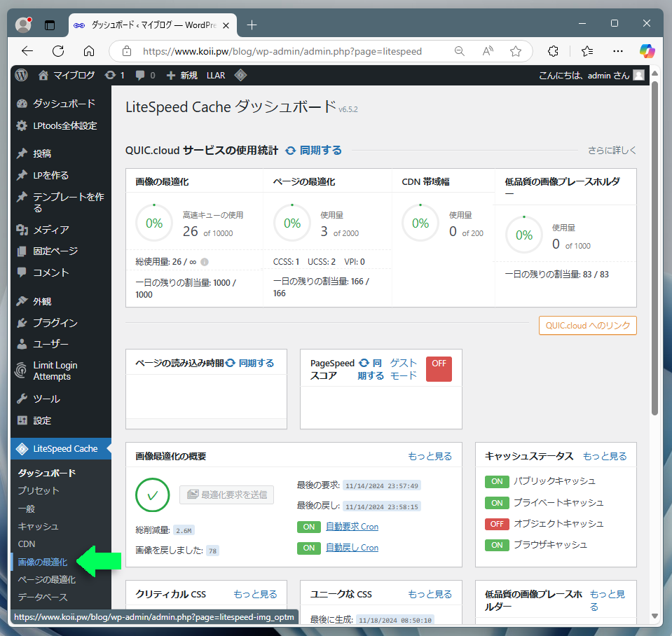The image size is (672, 636).
Task: Click the sync icon next to QUIC.cloud stats
Action: click(x=291, y=151)
